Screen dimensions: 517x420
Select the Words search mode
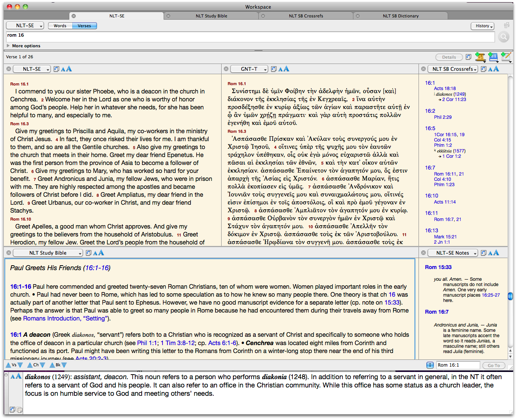pos(60,26)
